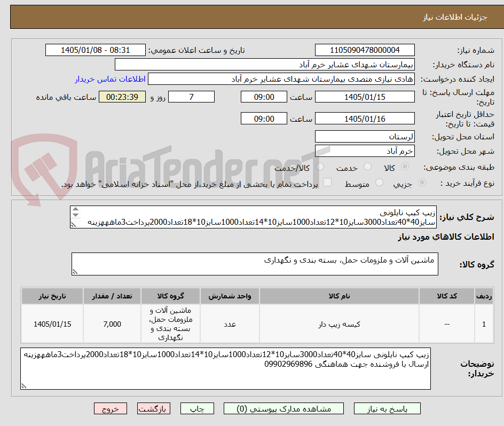
Task: Click the row number cell 1
Action: [x=484, y=324]
